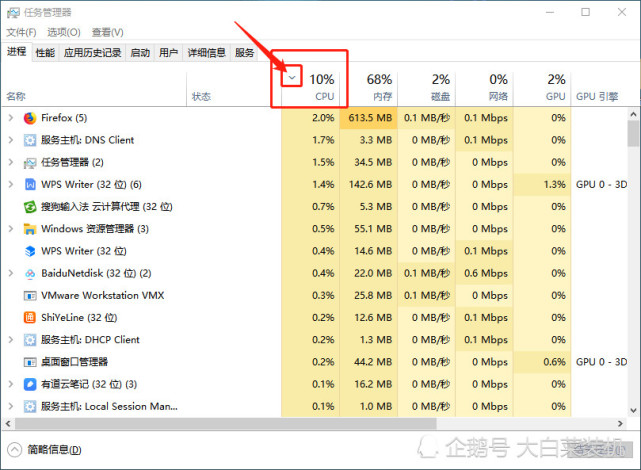Click the vertical scrollbar thumb
Screen dimensions: 641x470
click(x=633, y=133)
